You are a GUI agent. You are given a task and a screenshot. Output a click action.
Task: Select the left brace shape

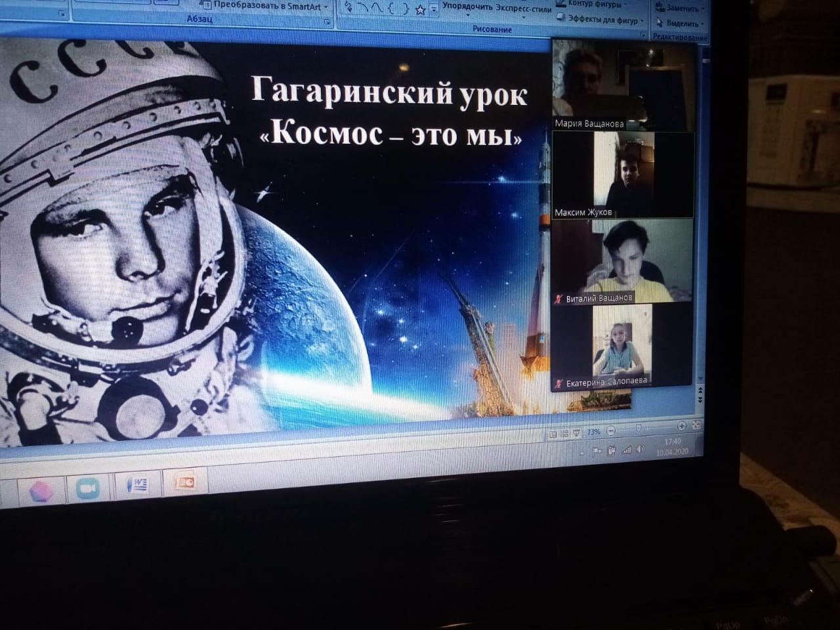click(390, 8)
